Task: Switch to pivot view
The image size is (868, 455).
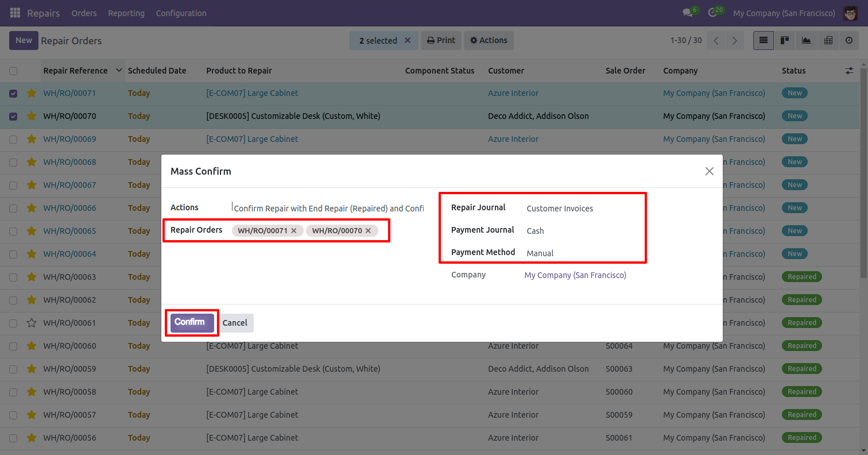Action: point(828,41)
